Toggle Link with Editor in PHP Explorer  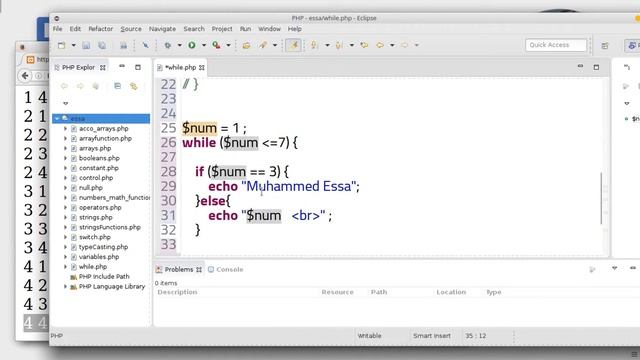pos(133,86)
